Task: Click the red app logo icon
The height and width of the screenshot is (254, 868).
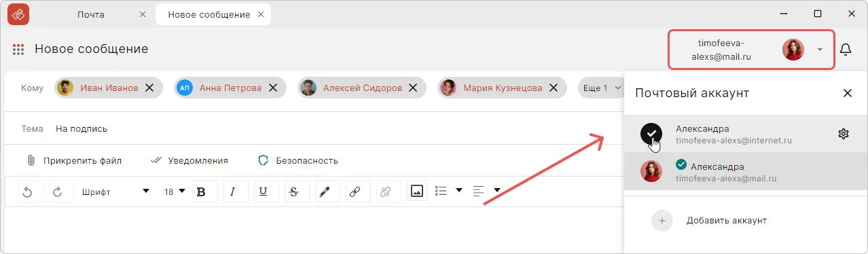Action: (18, 14)
